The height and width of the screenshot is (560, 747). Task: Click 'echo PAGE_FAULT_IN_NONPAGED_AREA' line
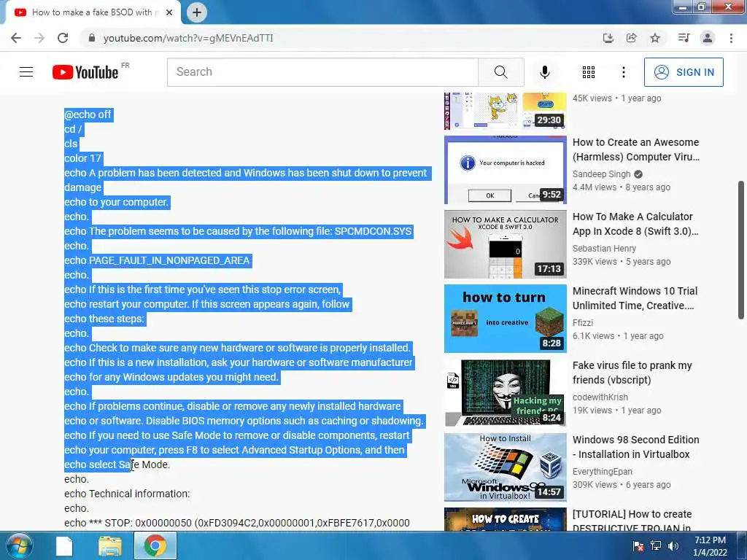point(157,260)
